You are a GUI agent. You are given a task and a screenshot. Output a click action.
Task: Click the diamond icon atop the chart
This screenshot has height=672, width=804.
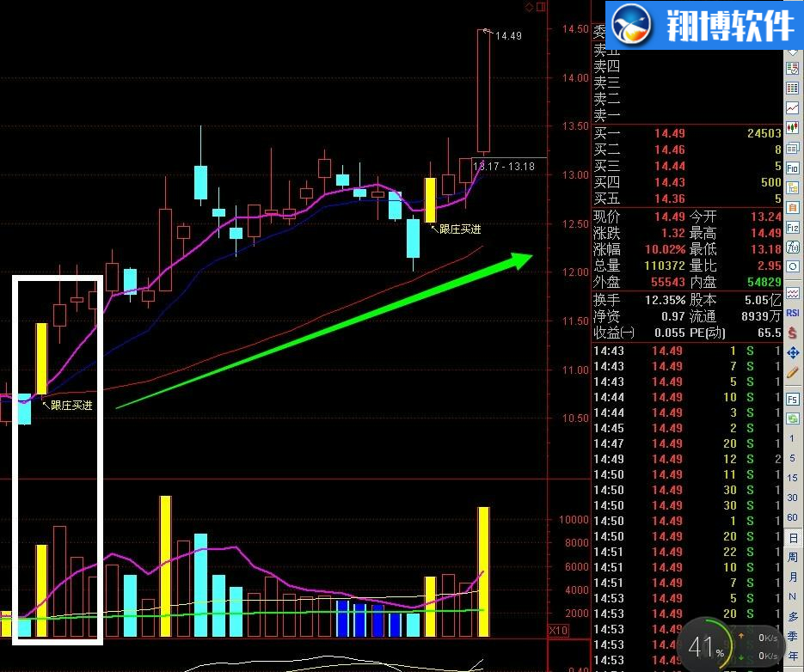(x=529, y=7)
